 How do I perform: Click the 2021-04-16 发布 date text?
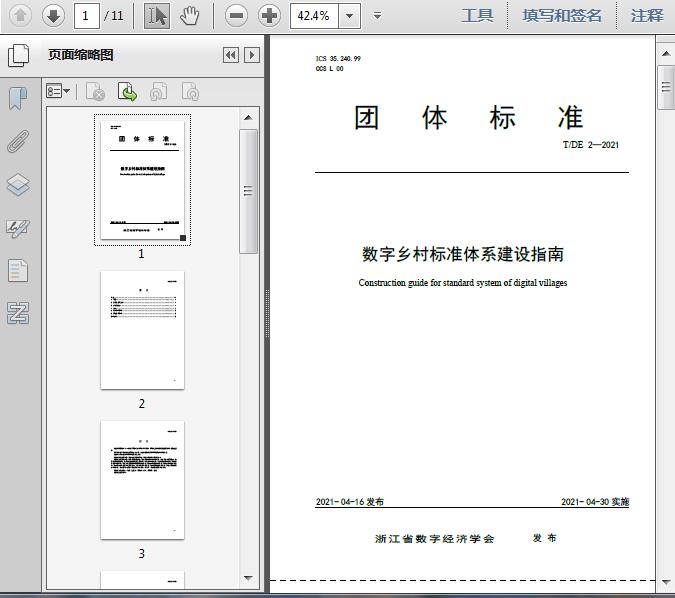pos(350,502)
